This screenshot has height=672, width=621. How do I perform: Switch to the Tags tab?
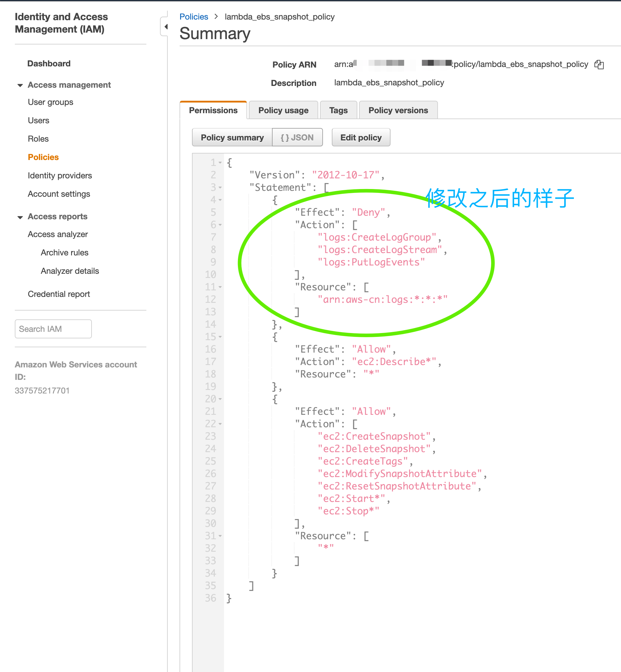[338, 110]
